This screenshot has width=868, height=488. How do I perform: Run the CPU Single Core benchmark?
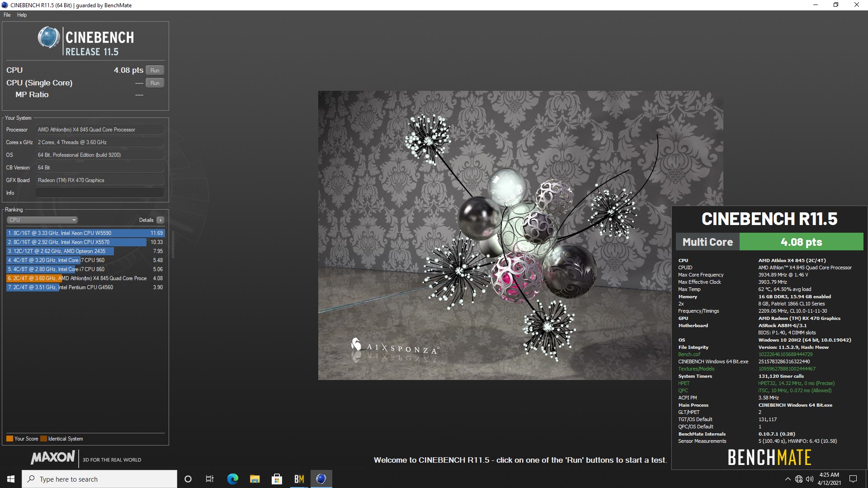(x=155, y=83)
